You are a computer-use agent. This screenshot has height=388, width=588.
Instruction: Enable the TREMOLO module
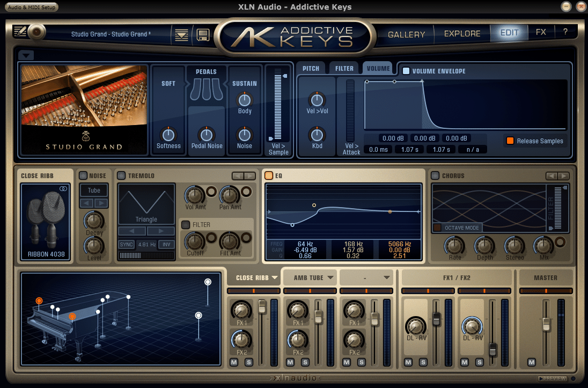(x=121, y=175)
